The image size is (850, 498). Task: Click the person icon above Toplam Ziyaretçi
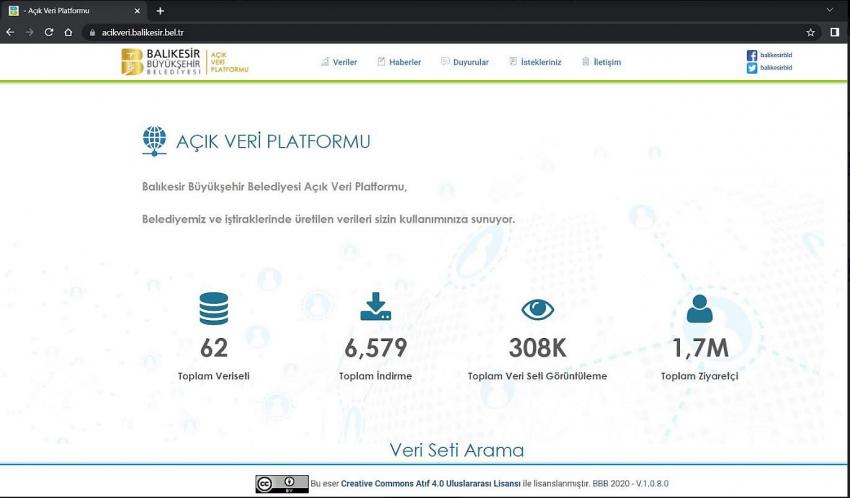pyautogui.click(x=699, y=309)
